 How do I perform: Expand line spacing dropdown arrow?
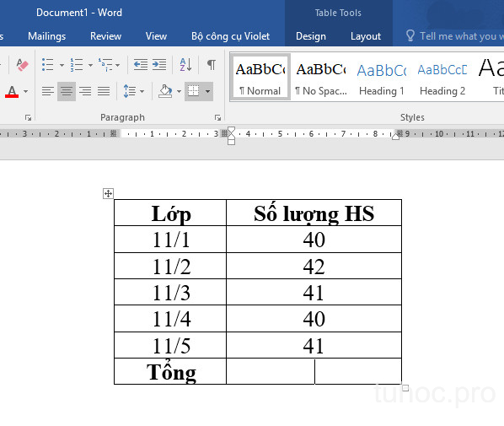point(142,92)
